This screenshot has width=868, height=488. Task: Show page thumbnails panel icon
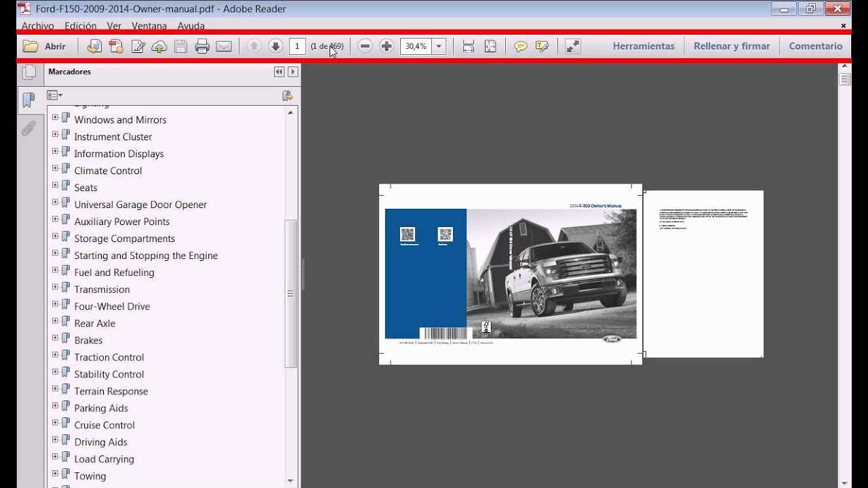tap(28, 73)
